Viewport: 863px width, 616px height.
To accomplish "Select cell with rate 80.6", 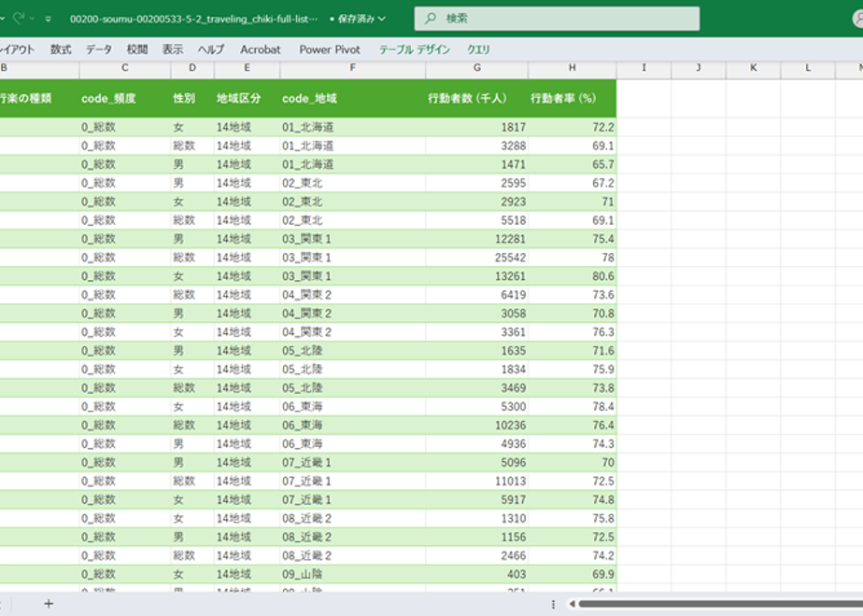I will (572, 276).
